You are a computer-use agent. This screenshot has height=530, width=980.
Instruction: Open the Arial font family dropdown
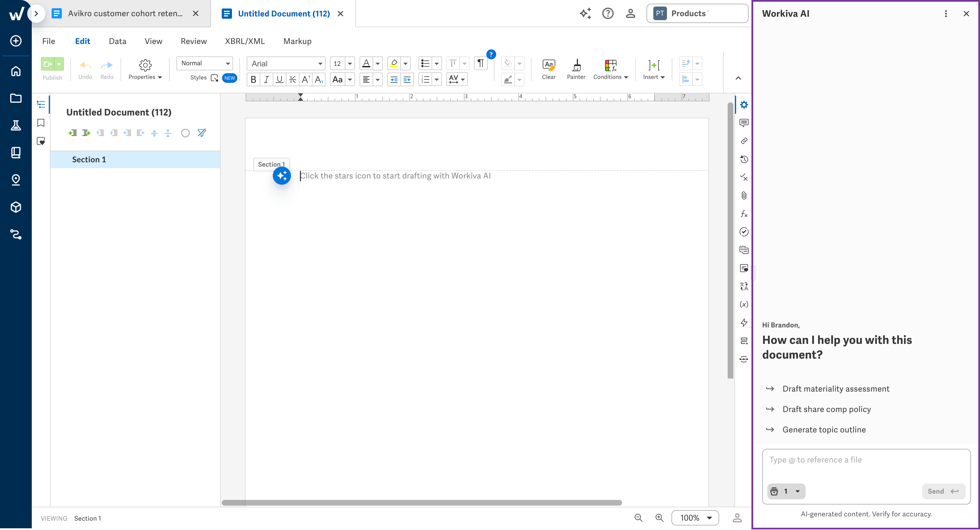coord(286,63)
